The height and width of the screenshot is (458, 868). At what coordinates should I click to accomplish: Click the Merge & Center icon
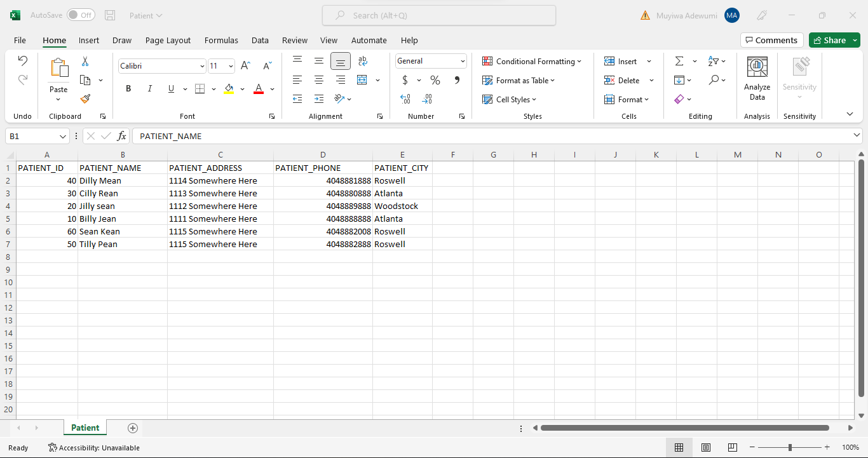click(362, 80)
